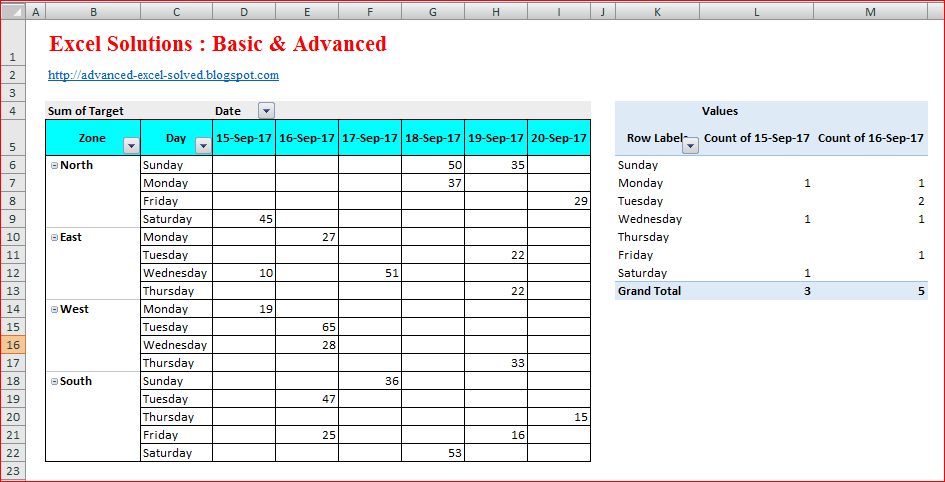945x482 pixels.
Task: Click the cell with value 35
Action: click(x=495, y=165)
